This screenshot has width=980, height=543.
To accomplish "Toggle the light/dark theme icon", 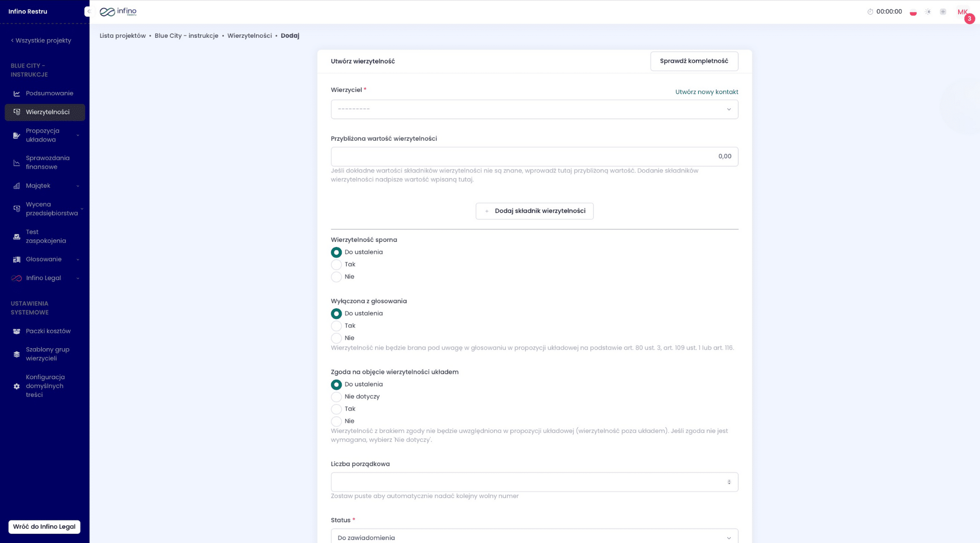I will pyautogui.click(x=928, y=12).
